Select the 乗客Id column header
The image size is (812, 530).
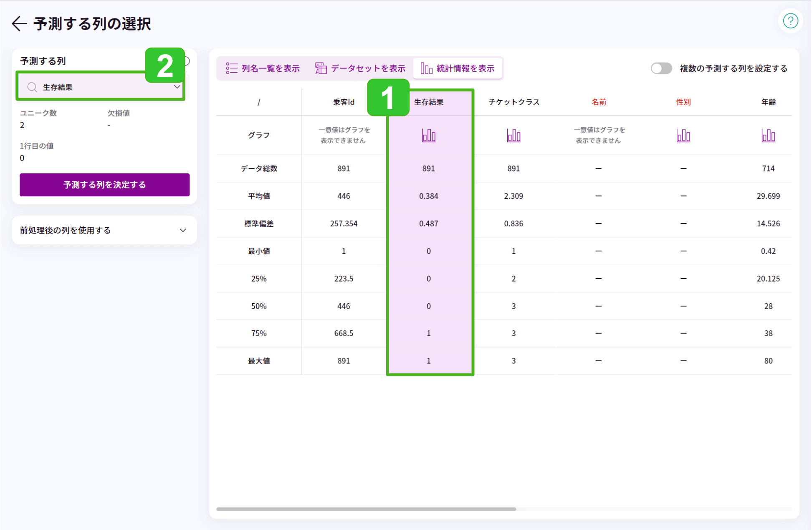pyautogui.click(x=344, y=102)
